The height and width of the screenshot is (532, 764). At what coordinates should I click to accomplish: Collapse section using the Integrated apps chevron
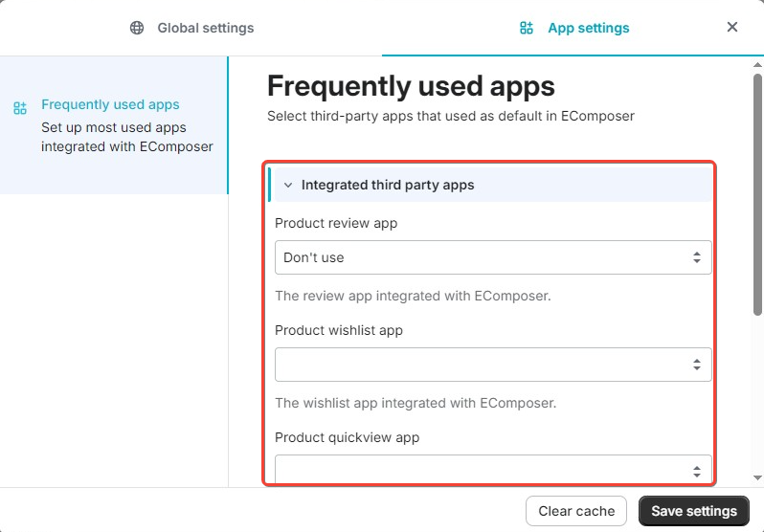pos(287,185)
